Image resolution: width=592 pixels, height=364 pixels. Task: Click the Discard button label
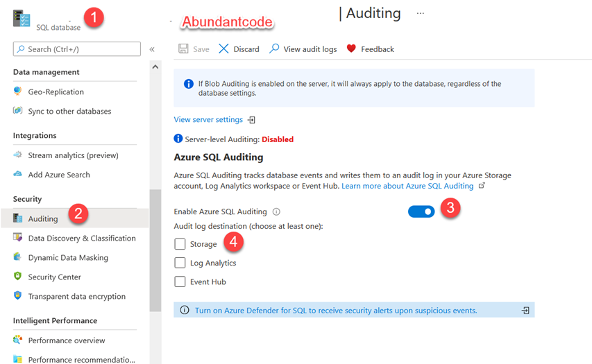tap(246, 49)
